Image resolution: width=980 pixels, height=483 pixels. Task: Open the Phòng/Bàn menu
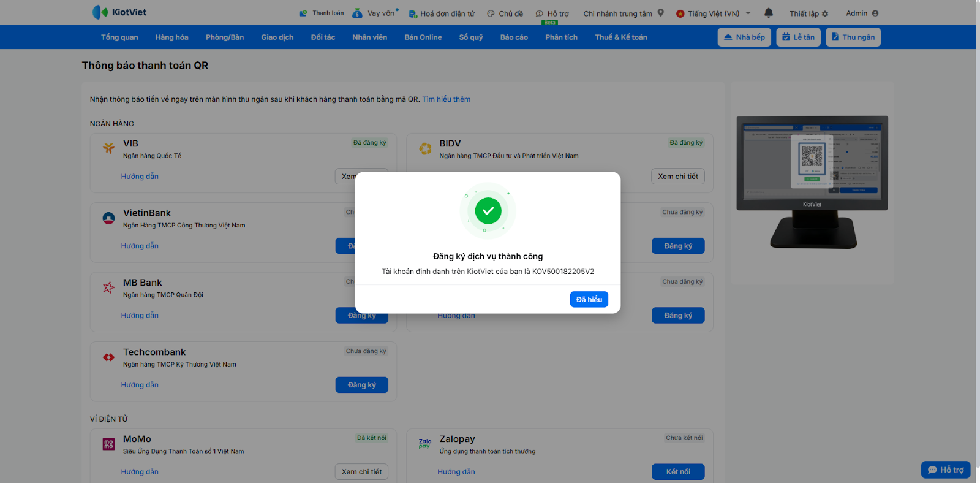pyautogui.click(x=225, y=37)
